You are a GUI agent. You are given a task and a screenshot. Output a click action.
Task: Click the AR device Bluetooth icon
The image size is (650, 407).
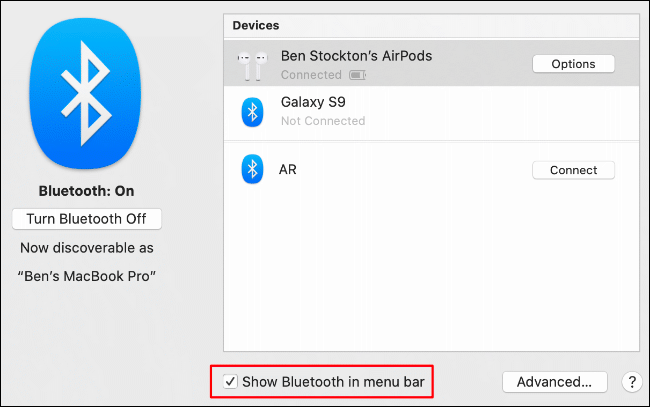[252, 169]
